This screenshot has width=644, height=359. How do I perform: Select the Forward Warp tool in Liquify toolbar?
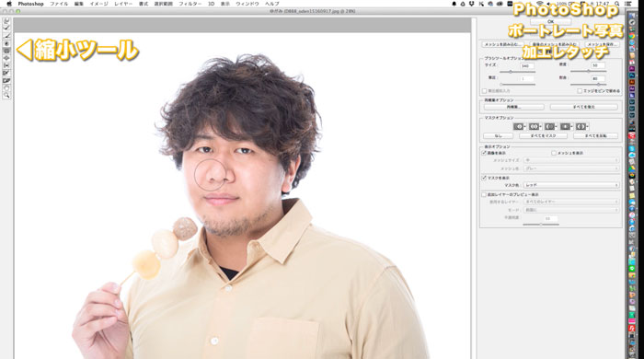[6, 21]
